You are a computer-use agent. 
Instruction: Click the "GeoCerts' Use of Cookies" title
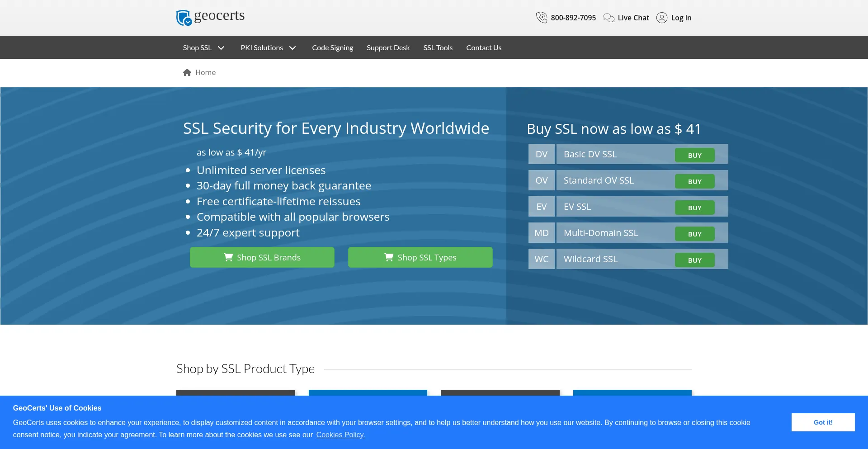57,408
